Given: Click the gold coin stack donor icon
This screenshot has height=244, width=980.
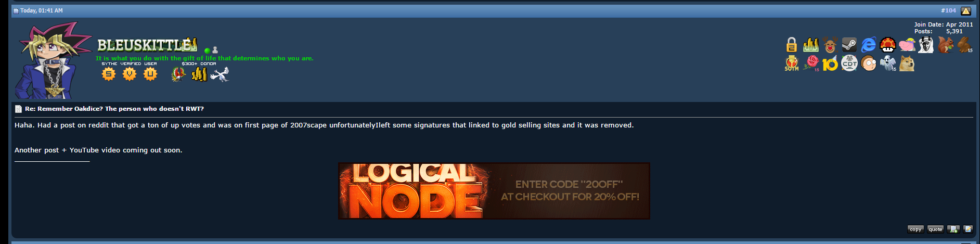Looking at the screenshot, I should tap(199, 74).
